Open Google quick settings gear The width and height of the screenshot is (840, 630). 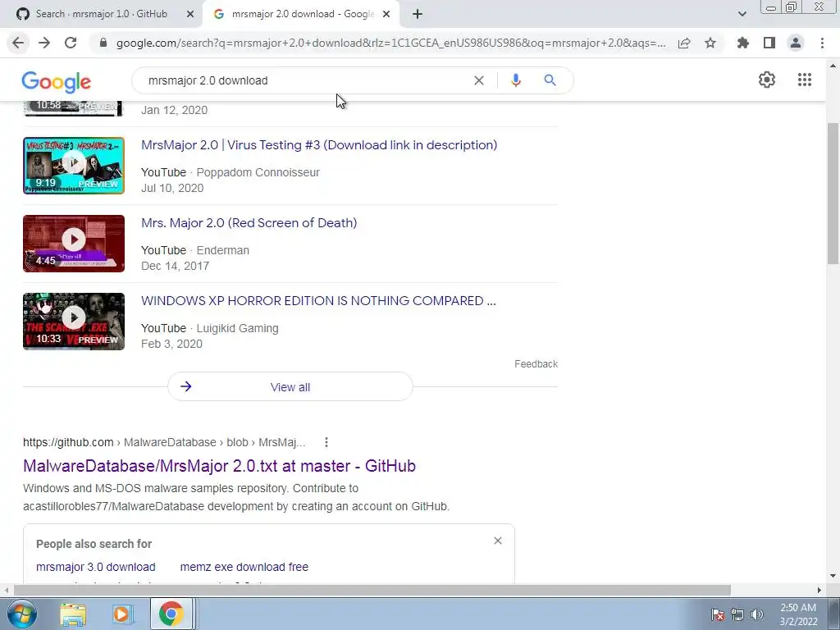767,80
